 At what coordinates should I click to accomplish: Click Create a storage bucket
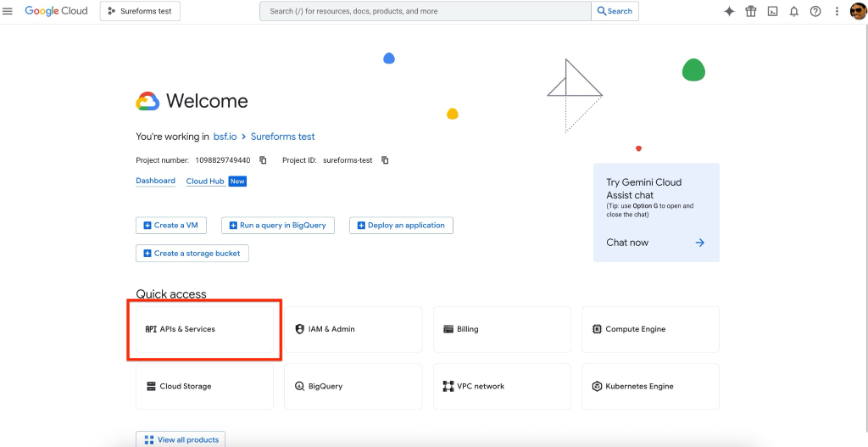pos(192,253)
